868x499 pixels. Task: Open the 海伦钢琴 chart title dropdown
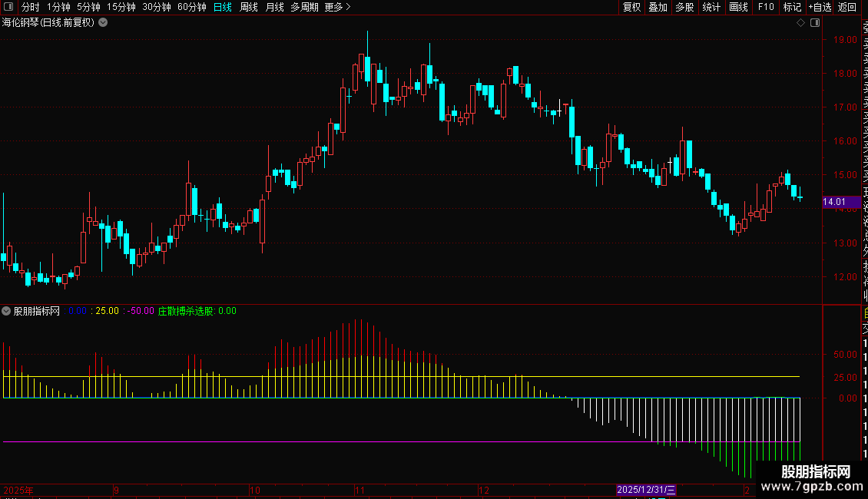pos(103,23)
